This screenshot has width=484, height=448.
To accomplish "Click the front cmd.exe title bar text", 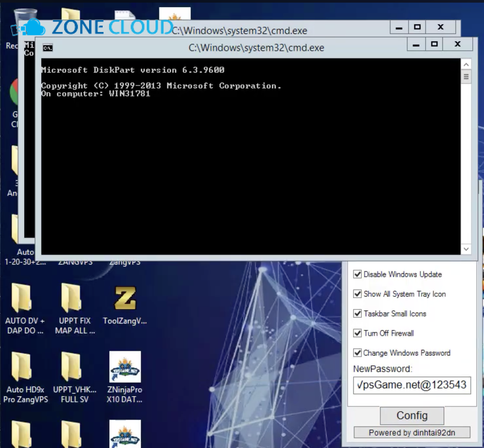I will (x=256, y=48).
